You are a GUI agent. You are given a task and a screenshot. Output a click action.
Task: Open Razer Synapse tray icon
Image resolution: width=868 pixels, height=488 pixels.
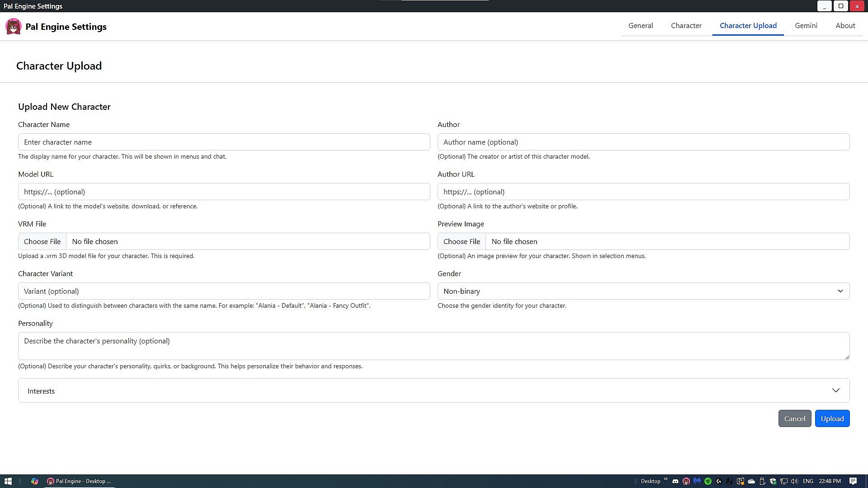(708, 481)
